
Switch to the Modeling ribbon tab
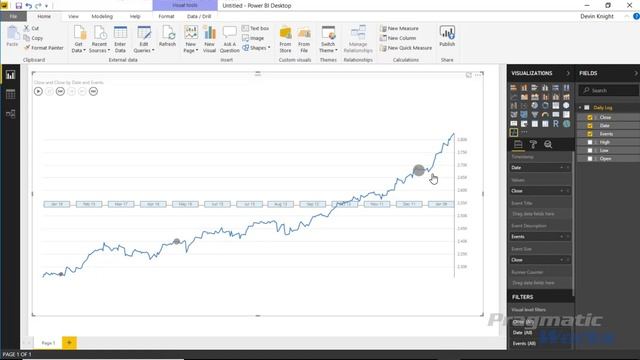102,16
